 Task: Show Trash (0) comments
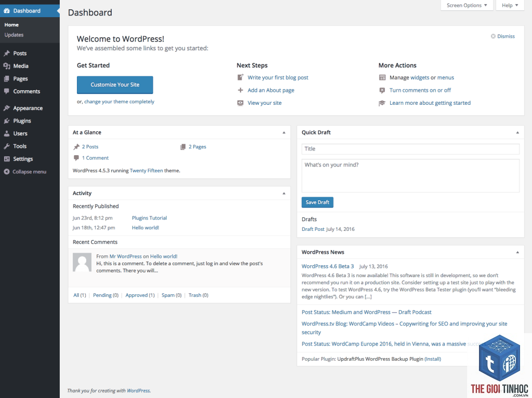pyautogui.click(x=198, y=295)
